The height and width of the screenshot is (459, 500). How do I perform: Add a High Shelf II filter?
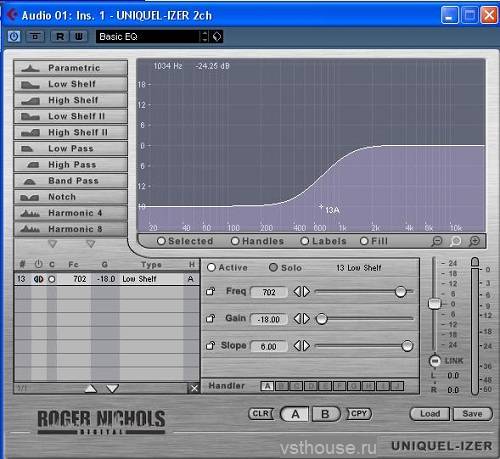(71, 132)
